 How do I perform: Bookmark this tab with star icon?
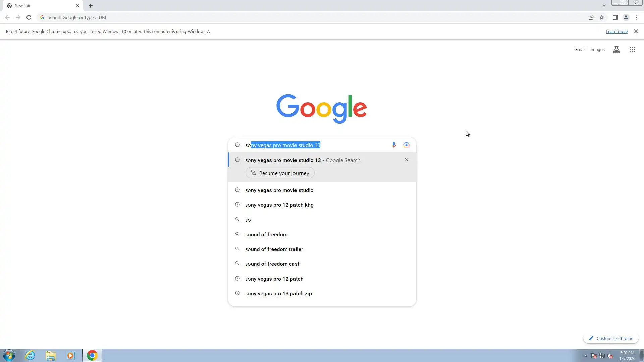click(602, 18)
